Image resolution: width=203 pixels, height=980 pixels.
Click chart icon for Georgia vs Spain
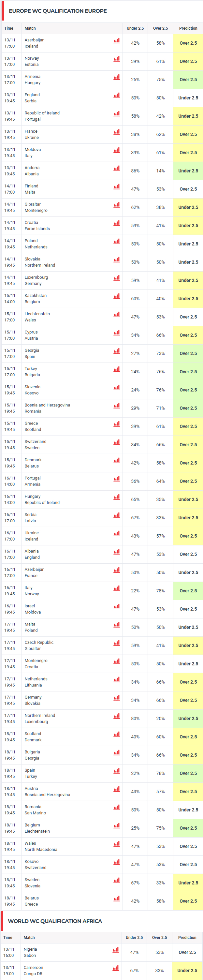[116, 351]
